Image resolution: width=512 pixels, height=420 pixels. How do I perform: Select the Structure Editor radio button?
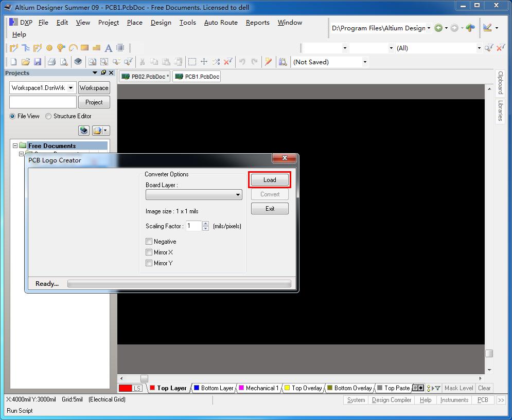[48, 116]
